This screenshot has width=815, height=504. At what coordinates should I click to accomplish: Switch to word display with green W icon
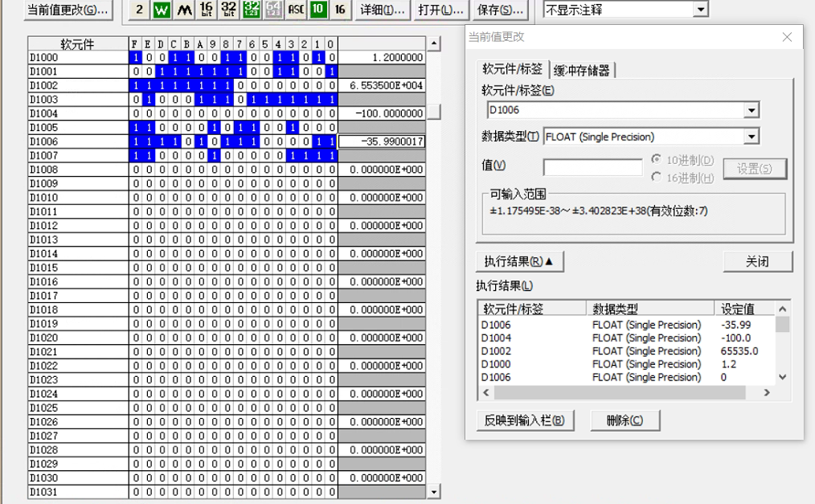click(162, 10)
